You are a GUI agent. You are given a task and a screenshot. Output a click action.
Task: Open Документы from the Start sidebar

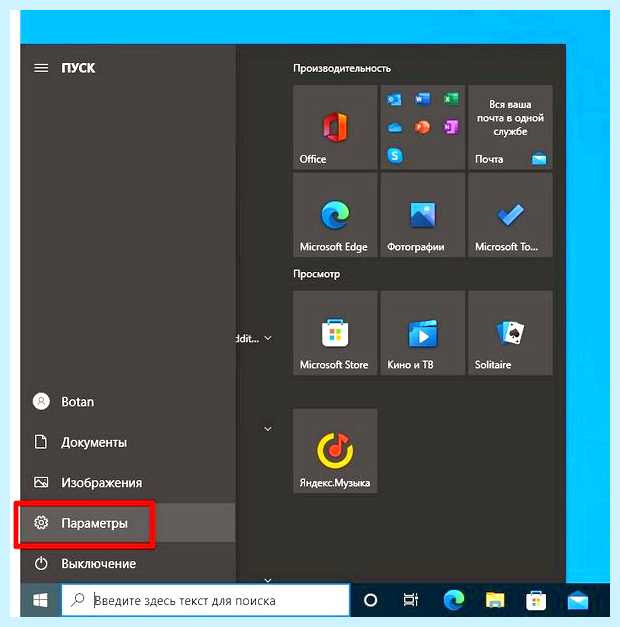(128, 442)
